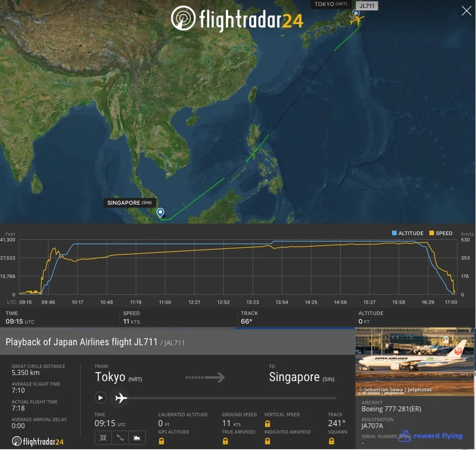476x450 pixels.
Task: Click the Singapore location pin on map
Action: tap(160, 213)
